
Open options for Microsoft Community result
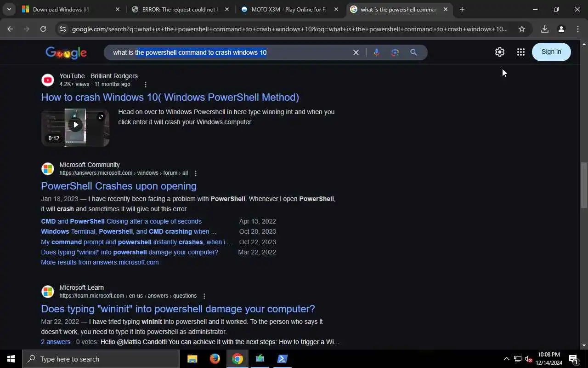coord(196,173)
